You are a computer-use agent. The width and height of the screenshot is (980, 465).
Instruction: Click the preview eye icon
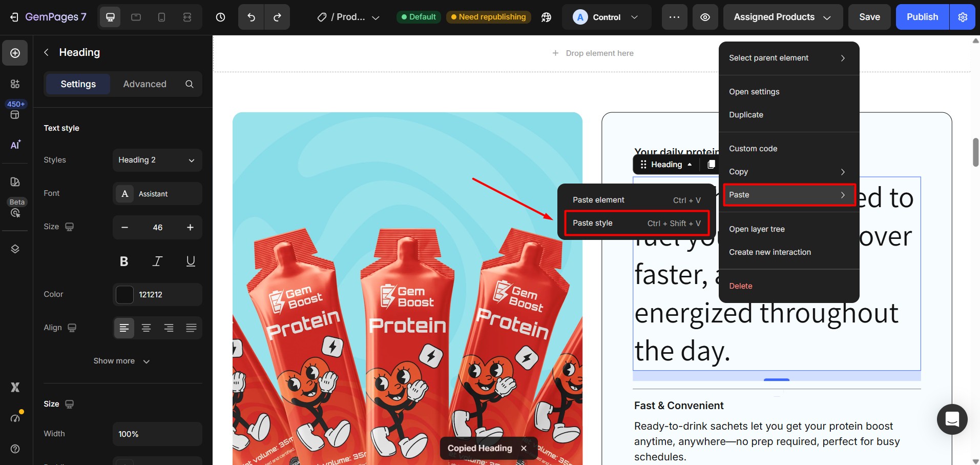click(705, 17)
